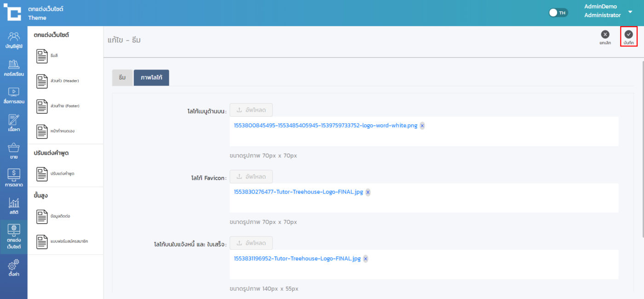The image size is (644, 299).
Task: Open ส่วนท้าย (Footer) menu item
Action: click(x=64, y=106)
